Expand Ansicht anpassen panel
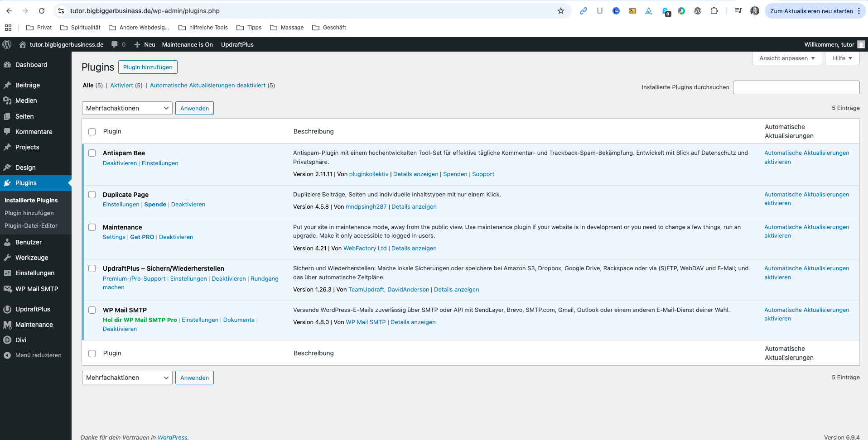The image size is (868, 440). [787, 58]
